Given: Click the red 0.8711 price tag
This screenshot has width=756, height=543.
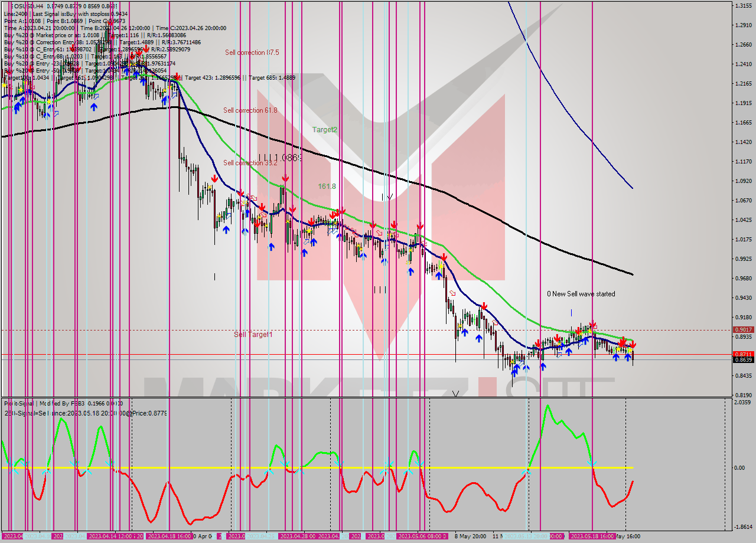Looking at the screenshot, I should 743,354.
